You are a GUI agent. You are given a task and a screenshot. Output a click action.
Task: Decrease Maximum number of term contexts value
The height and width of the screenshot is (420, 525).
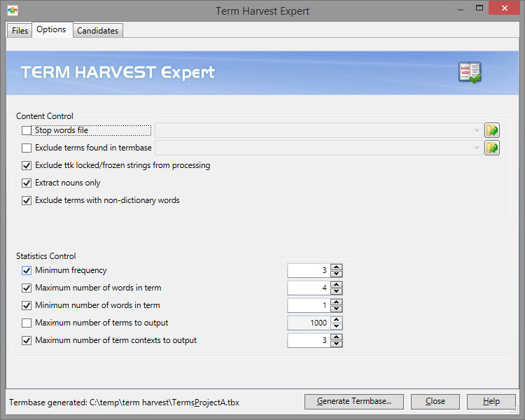[337, 344]
